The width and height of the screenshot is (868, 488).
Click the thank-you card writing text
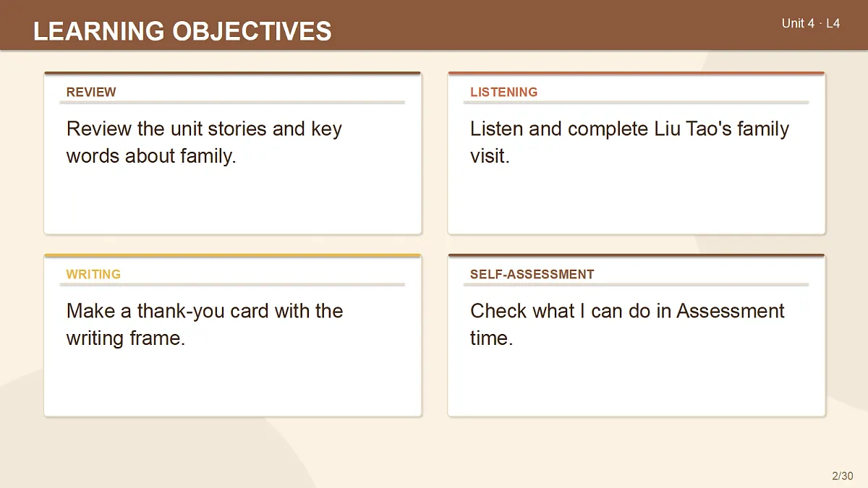pyautogui.click(x=205, y=324)
